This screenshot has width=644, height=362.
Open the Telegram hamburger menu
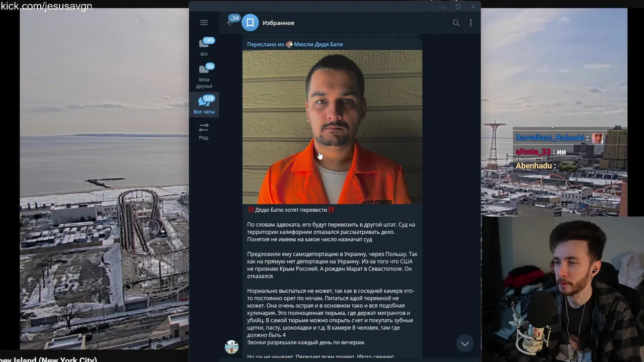204,23
